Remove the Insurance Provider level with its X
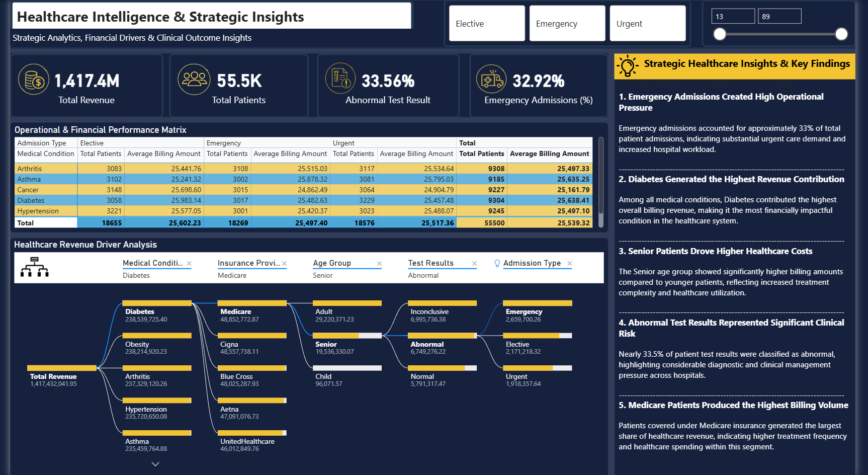This screenshot has width=868, height=475. pyautogui.click(x=284, y=263)
